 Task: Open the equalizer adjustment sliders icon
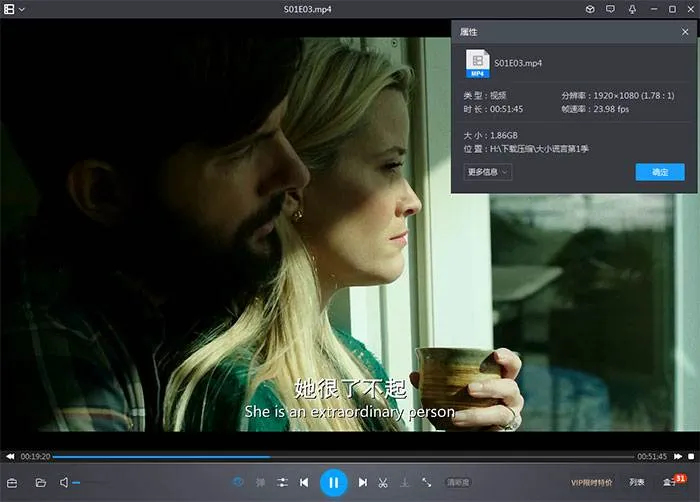click(282, 482)
